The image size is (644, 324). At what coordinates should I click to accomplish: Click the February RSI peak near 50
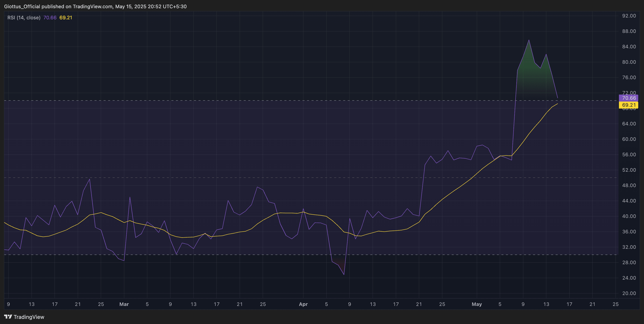click(90, 179)
